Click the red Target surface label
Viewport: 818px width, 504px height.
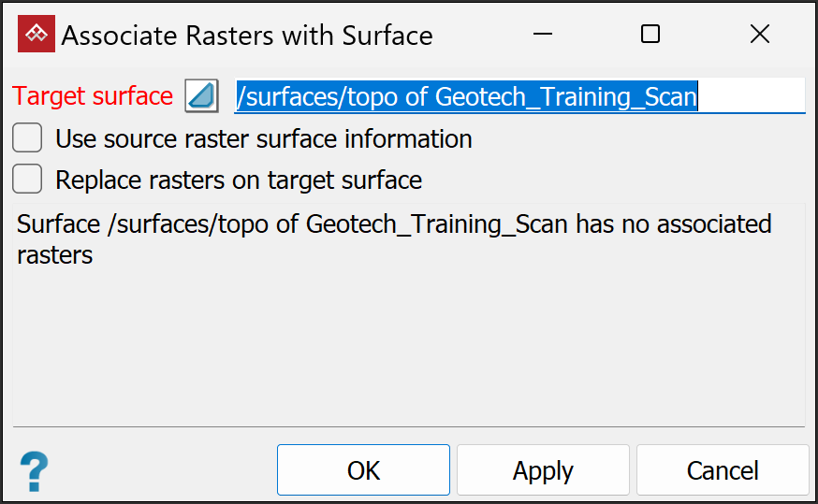click(x=93, y=95)
